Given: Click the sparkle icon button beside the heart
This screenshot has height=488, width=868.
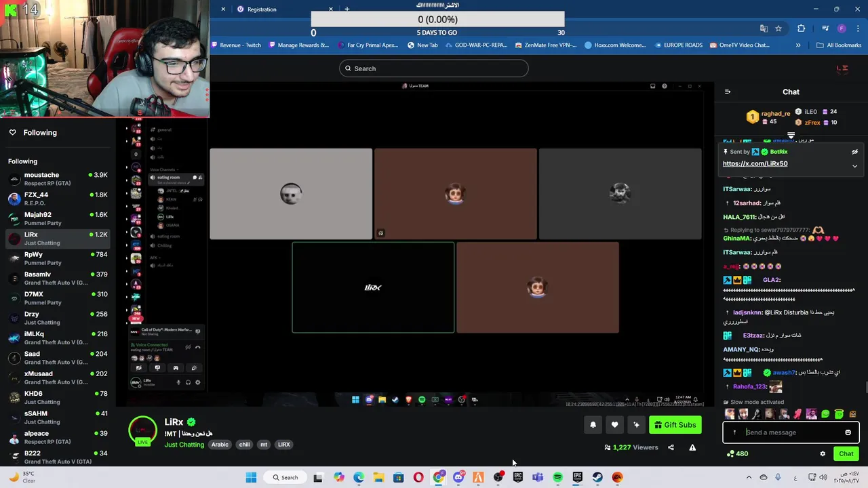Looking at the screenshot, I should tap(636, 425).
